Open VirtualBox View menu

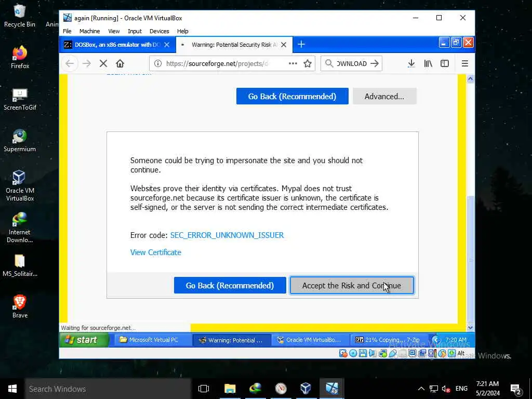pyautogui.click(x=114, y=31)
